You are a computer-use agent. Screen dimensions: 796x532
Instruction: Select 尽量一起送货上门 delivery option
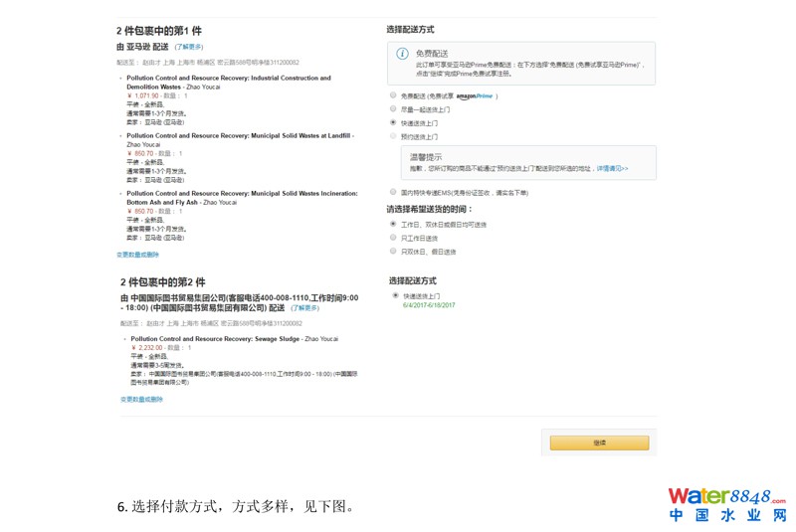pyautogui.click(x=393, y=109)
